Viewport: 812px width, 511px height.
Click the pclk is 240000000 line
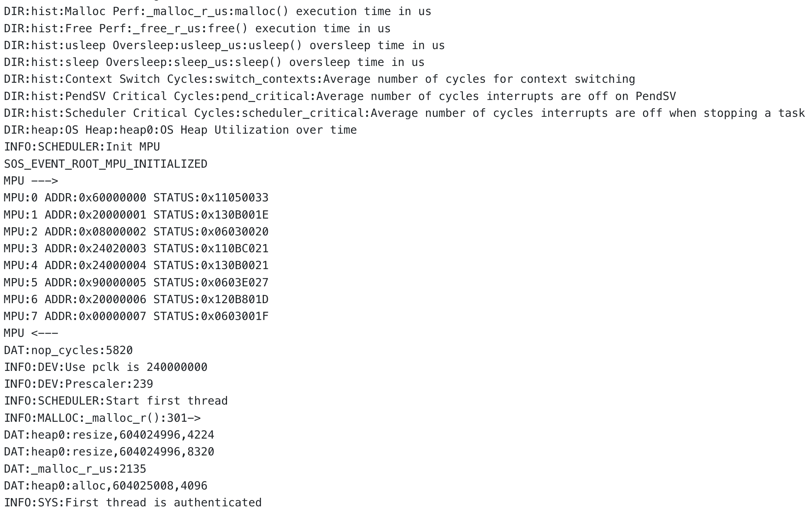point(106,367)
